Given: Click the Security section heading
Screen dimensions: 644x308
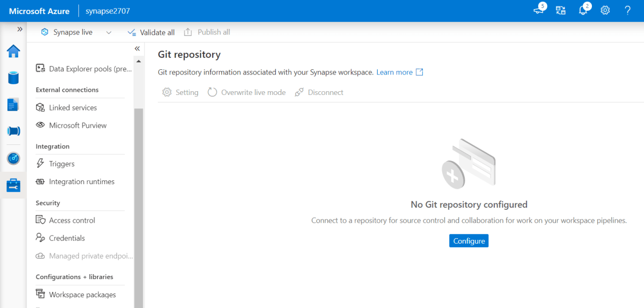Looking at the screenshot, I should [48, 203].
